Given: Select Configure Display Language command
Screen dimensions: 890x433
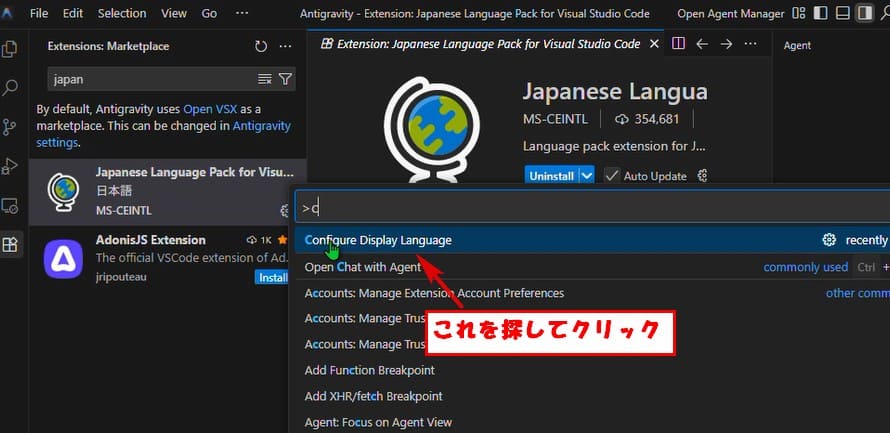Looking at the screenshot, I should tap(378, 240).
